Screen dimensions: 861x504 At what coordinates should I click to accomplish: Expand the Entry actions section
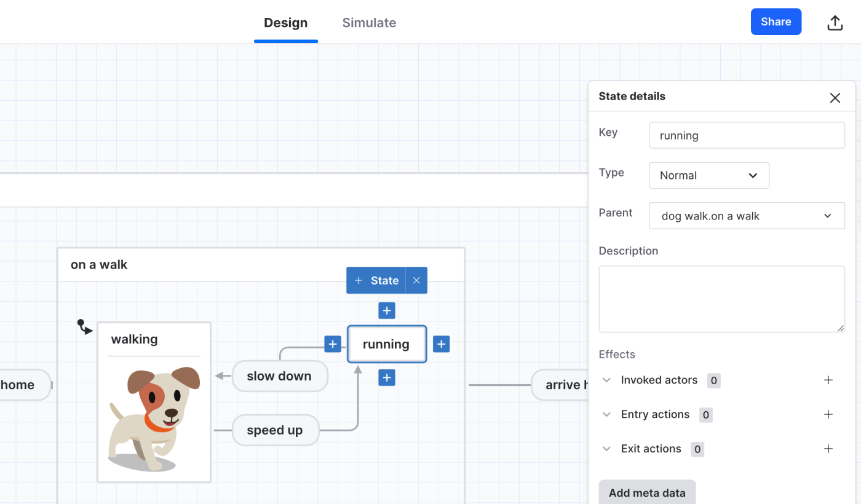click(606, 414)
